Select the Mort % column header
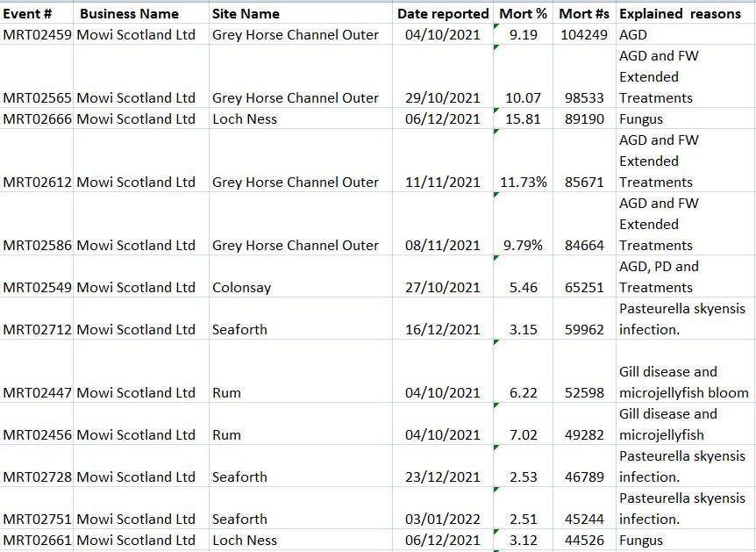The image size is (756, 552). point(523,13)
